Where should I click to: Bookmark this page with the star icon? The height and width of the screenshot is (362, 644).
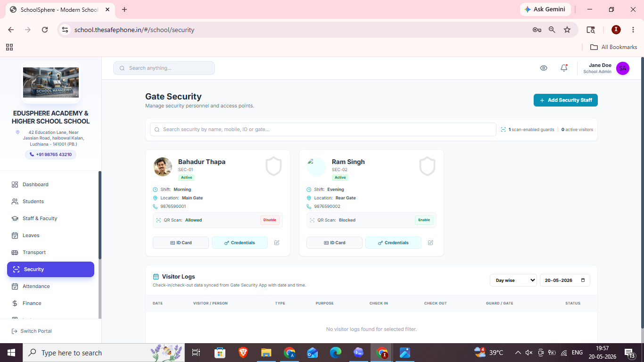point(567,30)
